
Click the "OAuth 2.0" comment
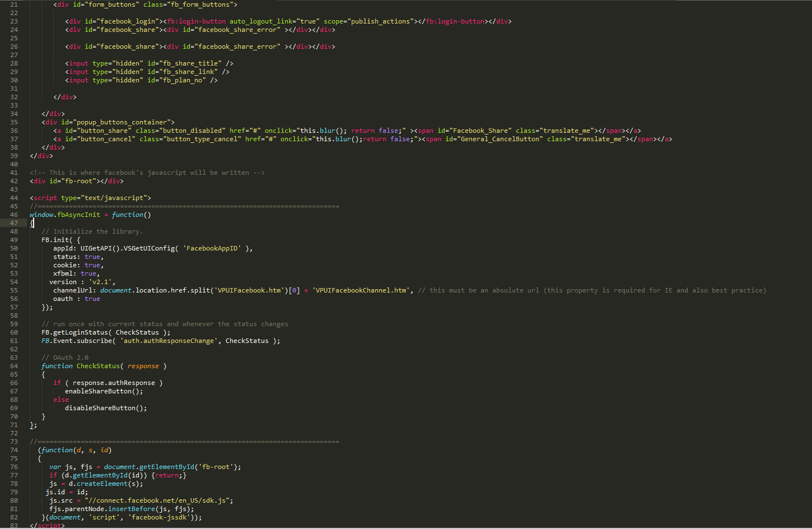(x=65, y=358)
